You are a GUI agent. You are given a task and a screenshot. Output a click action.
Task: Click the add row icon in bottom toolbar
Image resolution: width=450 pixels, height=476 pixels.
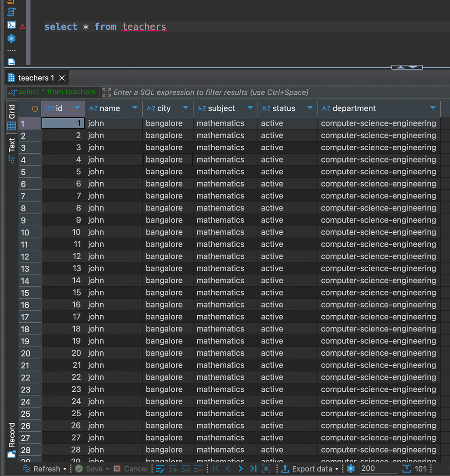tap(173, 469)
